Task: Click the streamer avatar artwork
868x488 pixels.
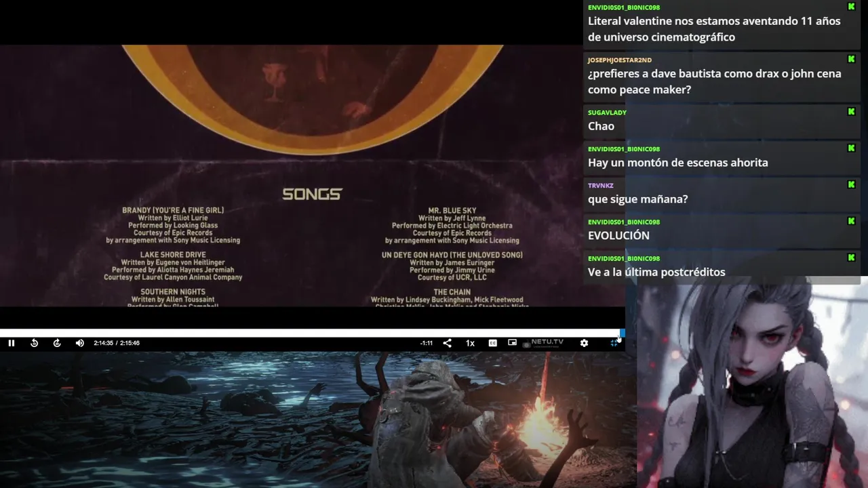Action: [752, 382]
